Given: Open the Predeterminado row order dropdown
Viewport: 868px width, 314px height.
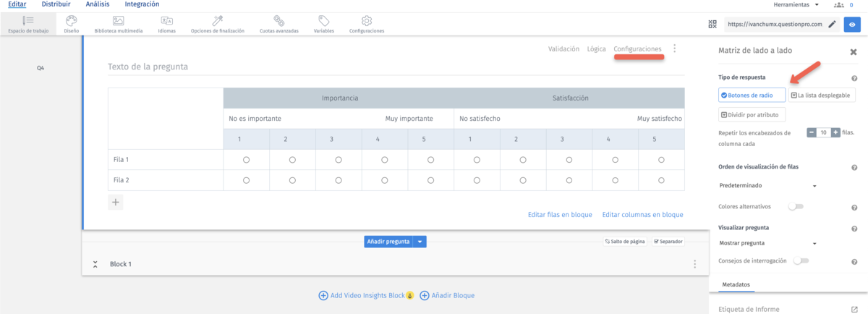Looking at the screenshot, I should click(x=767, y=186).
